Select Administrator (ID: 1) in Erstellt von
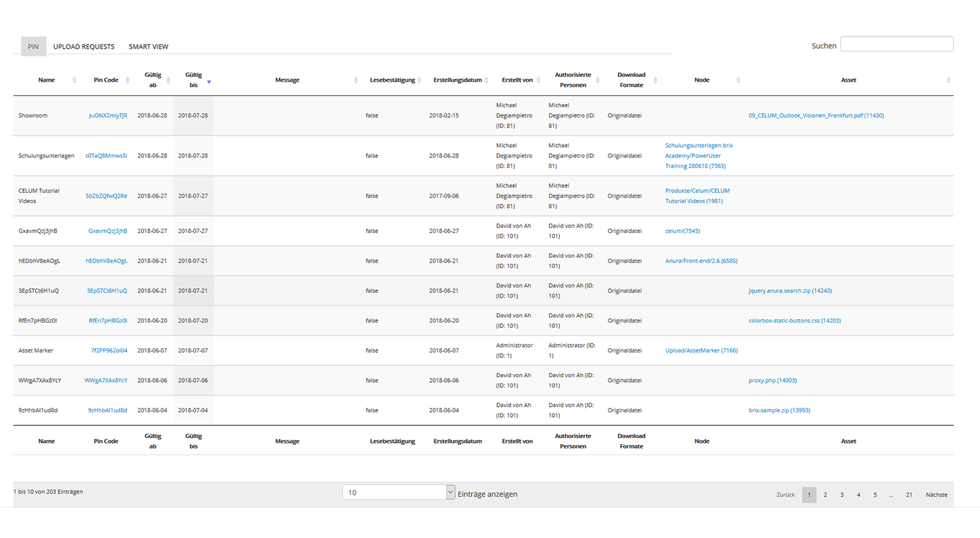980x538 pixels. point(515,350)
